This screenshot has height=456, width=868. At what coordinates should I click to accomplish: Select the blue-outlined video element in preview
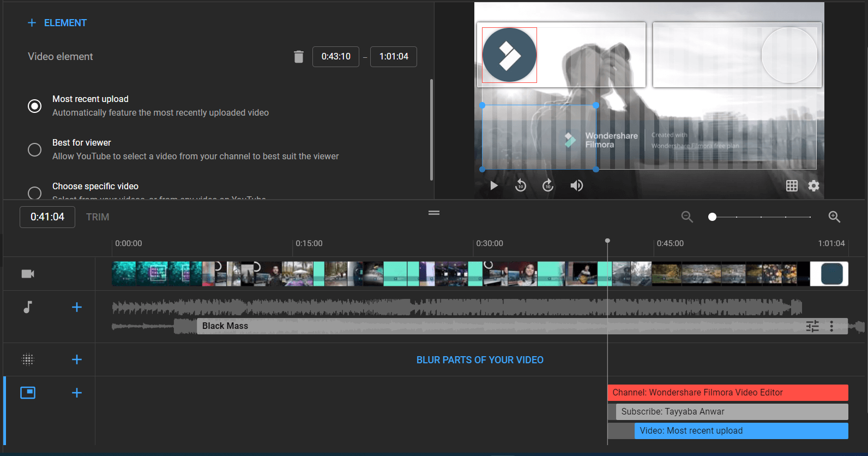pyautogui.click(x=539, y=137)
